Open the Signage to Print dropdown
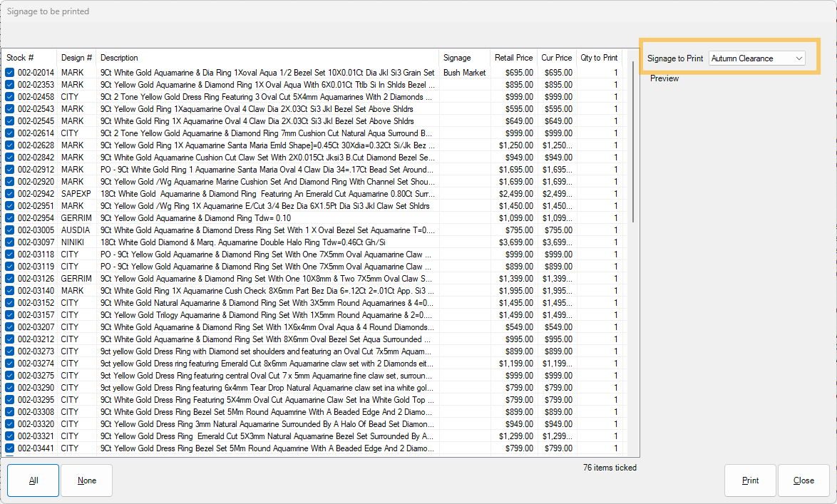837x504 pixels. coord(757,58)
